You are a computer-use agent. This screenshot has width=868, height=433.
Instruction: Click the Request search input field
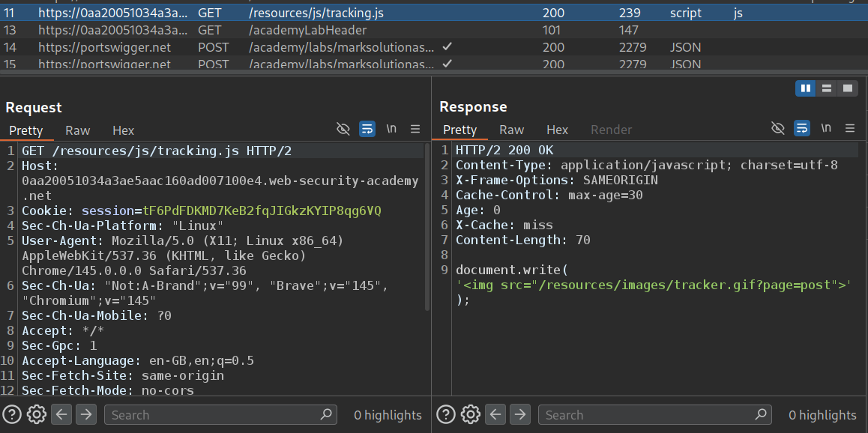tap(217, 414)
